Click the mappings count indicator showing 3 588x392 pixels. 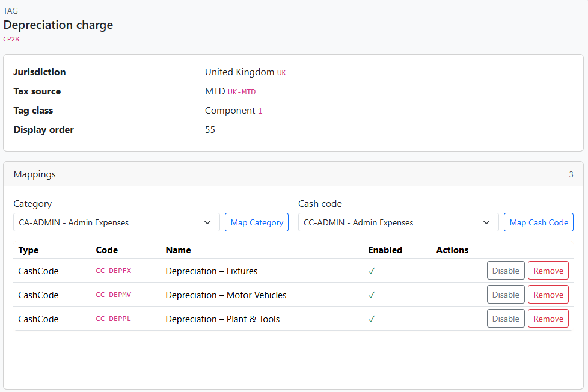click(x=571, y=174)
